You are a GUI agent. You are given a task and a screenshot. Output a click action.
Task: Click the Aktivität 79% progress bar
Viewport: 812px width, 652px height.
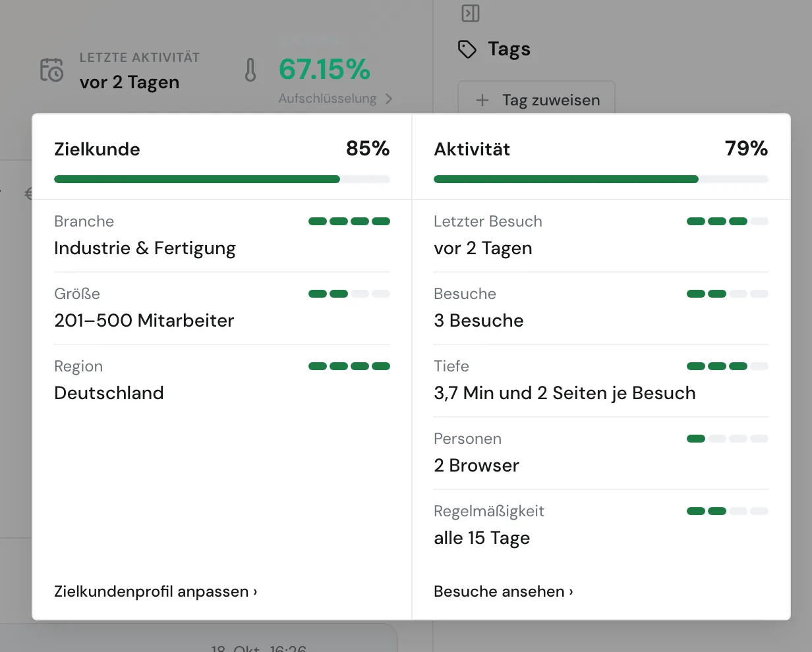(x=601, y=179)
